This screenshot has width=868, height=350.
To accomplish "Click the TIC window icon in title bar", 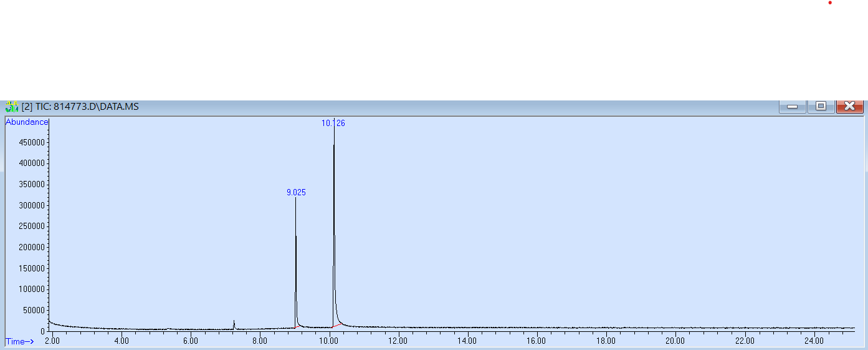I will click(11, 107).
